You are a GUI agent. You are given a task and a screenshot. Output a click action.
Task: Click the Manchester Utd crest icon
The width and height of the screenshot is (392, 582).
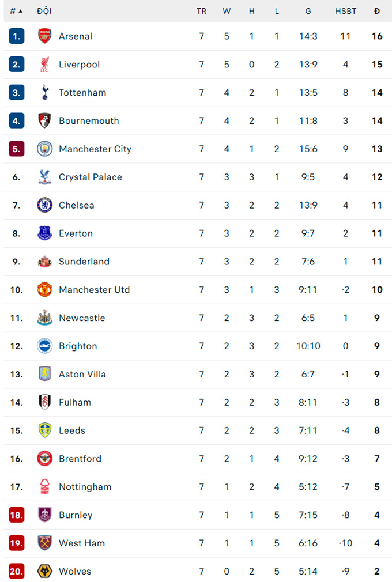pyautogui.click(x=44, y=289)
